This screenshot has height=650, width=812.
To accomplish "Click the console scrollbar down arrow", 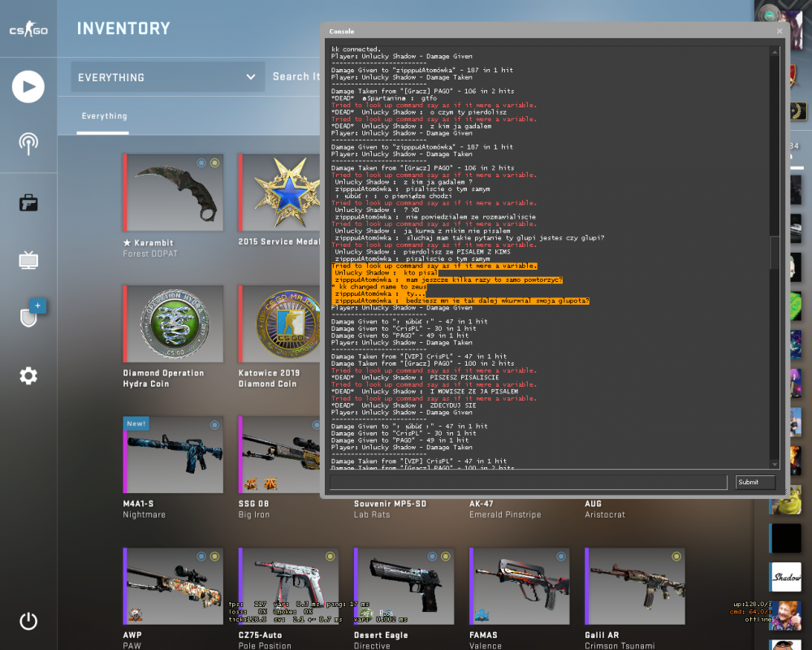I will 775,465.
